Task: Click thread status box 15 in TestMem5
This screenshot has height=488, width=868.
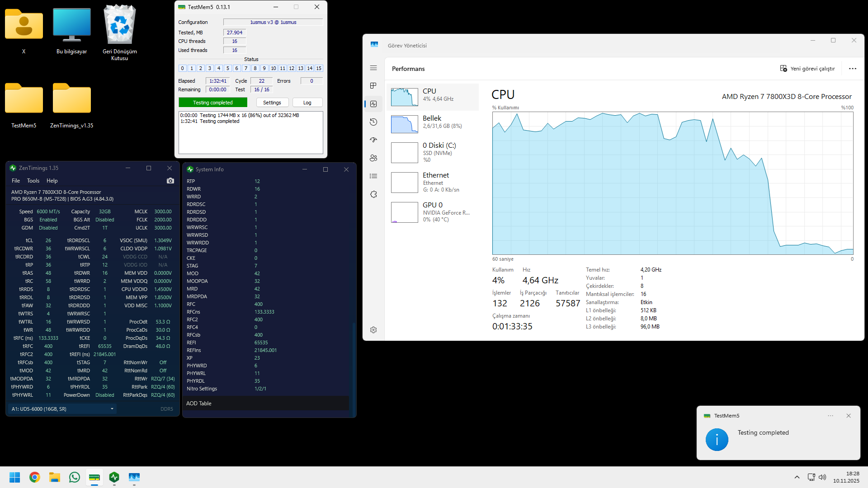Action: click(319, 68)
